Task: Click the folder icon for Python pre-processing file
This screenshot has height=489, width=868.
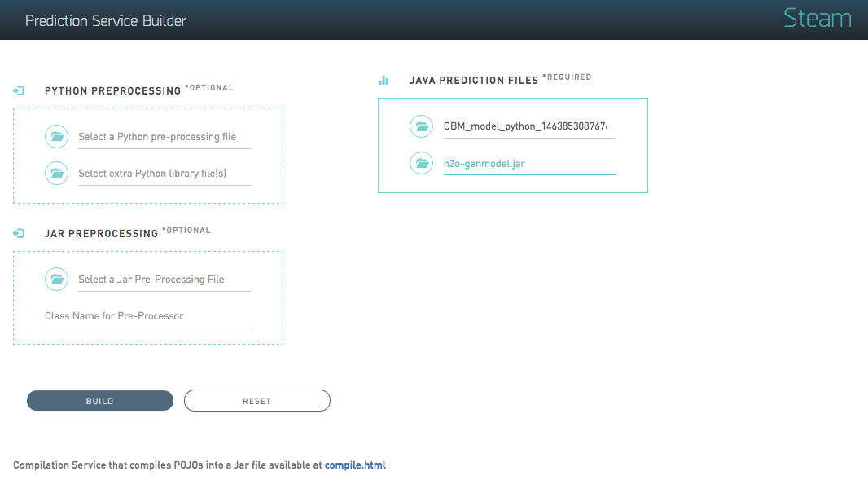Action: pyautogui.click(x=57, y=137)
